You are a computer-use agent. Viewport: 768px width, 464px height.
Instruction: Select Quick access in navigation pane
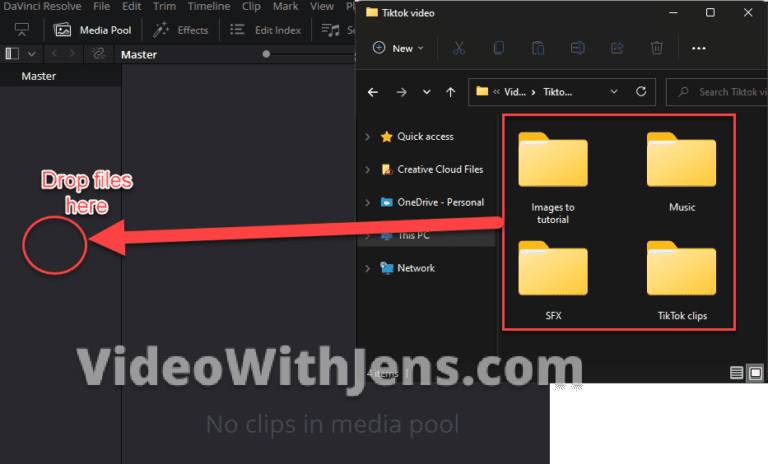click(x=425, y=137)
